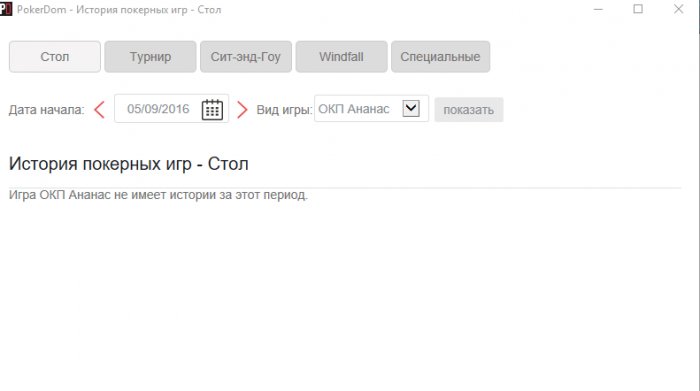Expand the ОКП Ананас game type dropdown
This screenshot has width=700, height=391.
[x=411, y=108]
